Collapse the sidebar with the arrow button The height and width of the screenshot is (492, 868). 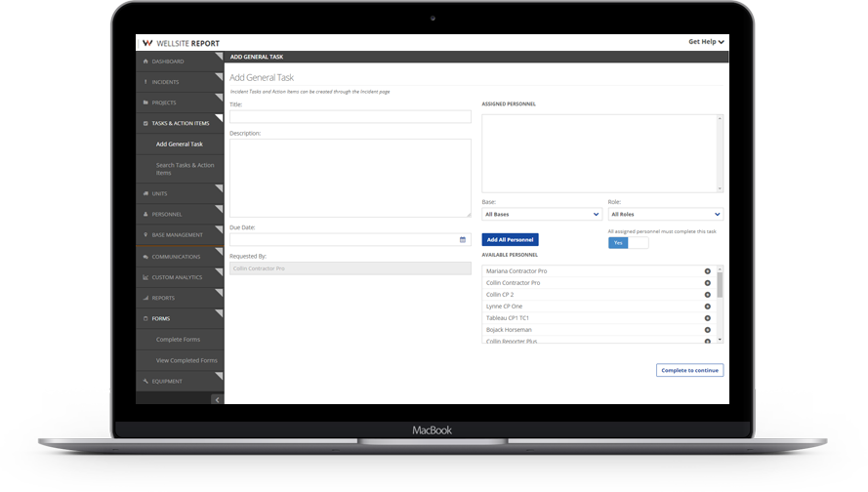click(217, 399)
